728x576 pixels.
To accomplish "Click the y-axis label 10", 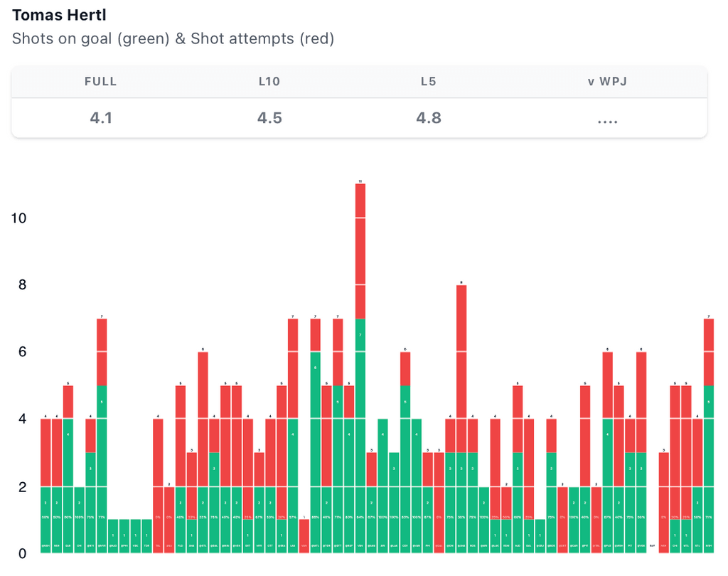I will 18,218.
